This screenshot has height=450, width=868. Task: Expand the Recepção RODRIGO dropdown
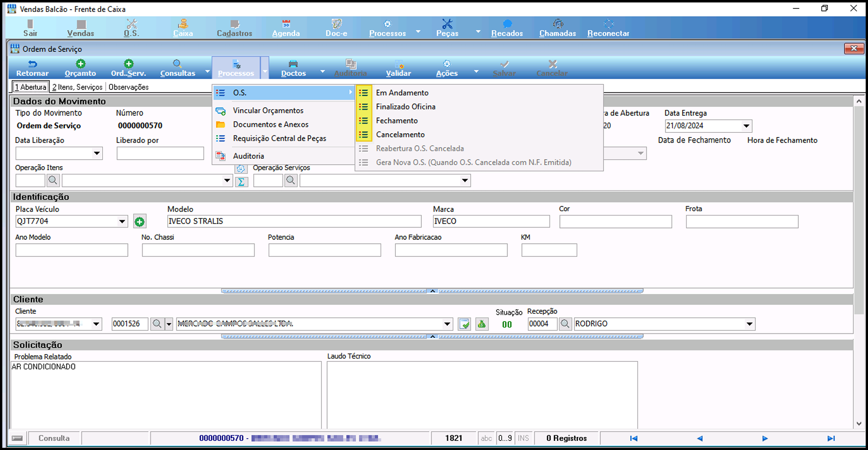tap(749, 324)
